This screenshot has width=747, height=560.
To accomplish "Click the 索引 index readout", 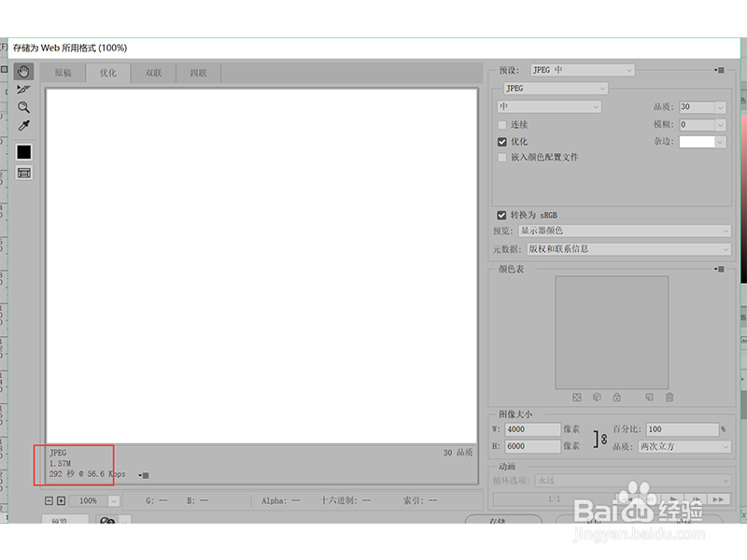I will [x=419, y=501].
